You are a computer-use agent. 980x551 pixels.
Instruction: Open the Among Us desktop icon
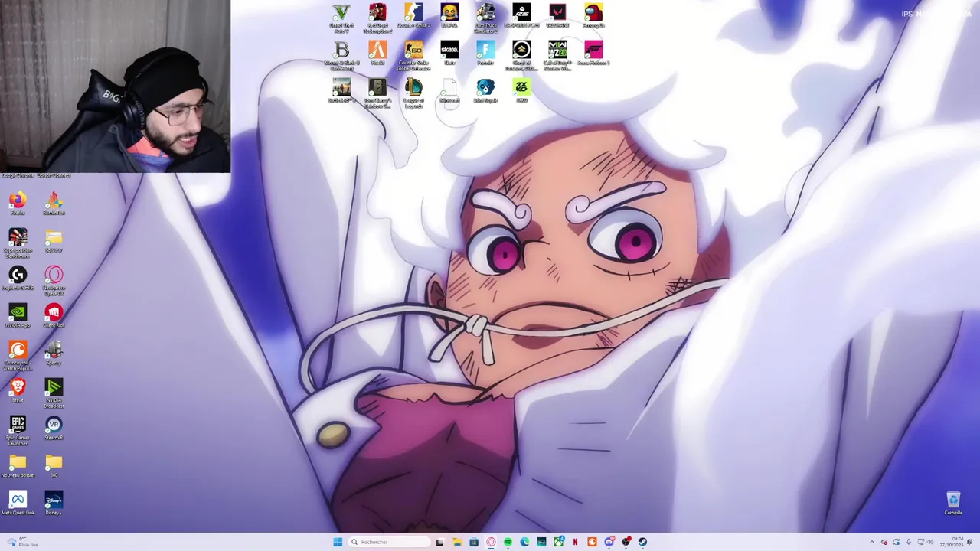pos(593,16)
